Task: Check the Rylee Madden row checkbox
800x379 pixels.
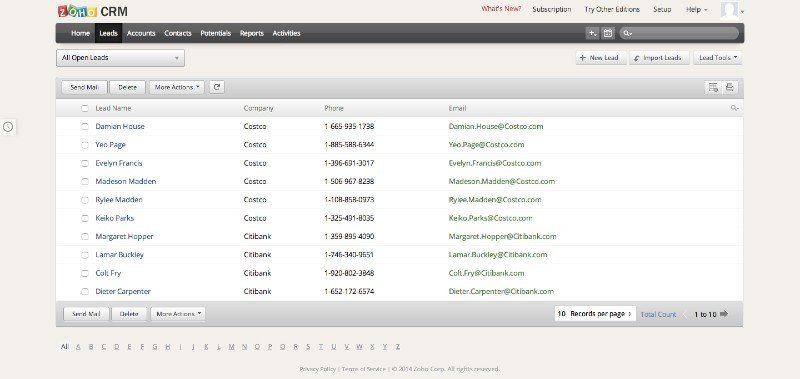Action: pos(85,200)
